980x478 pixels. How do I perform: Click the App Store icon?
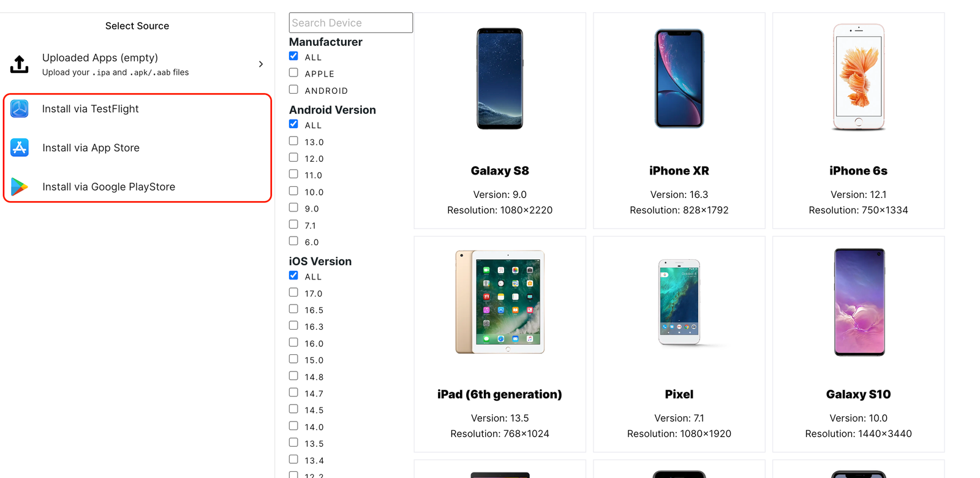(19, 148)
